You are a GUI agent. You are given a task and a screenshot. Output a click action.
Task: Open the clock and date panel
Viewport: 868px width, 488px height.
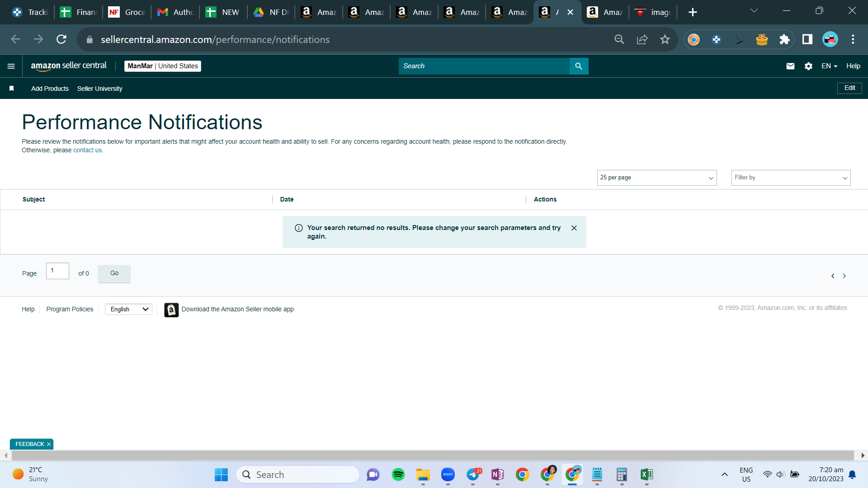[826, 474]
